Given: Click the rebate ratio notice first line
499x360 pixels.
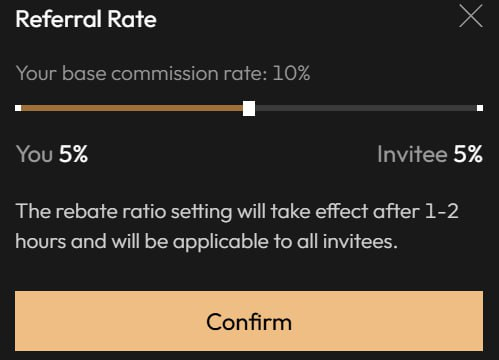Looking at the screenshot, I should (x=237, y=212).
